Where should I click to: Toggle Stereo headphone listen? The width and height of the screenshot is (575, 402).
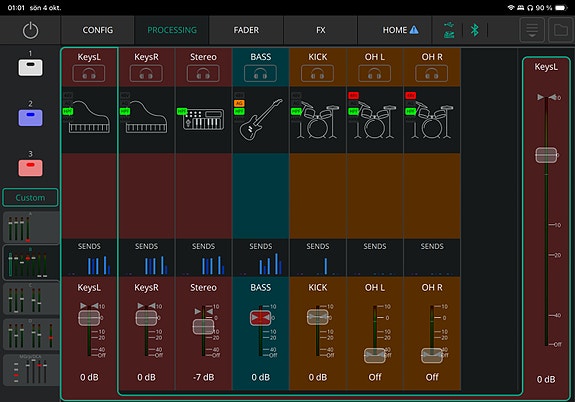tap(203, 74)
